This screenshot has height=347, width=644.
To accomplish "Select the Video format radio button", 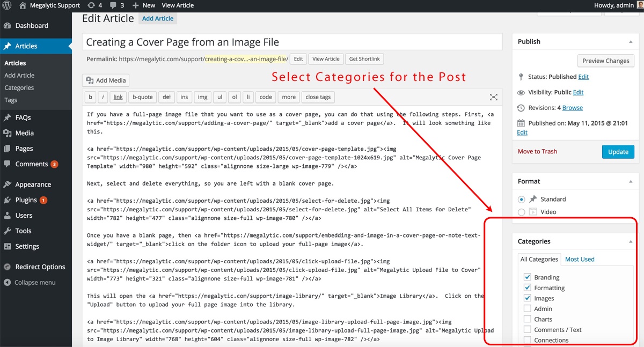I will pos(522,212).
